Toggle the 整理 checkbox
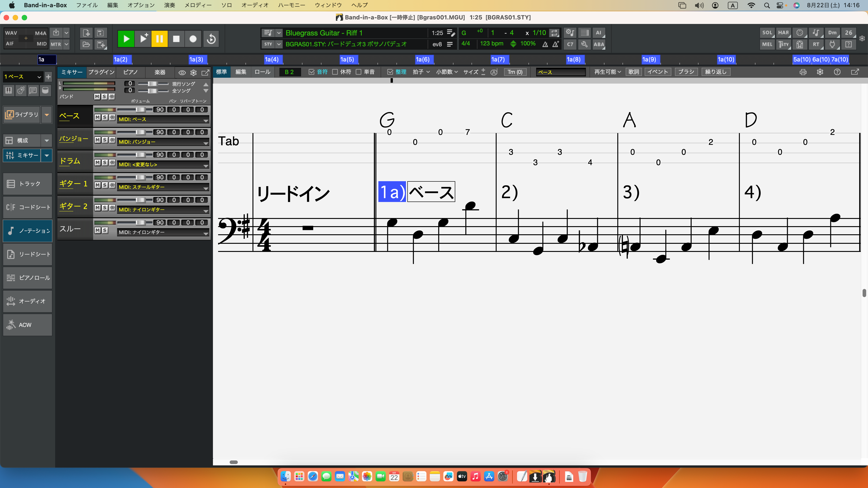 pyautogui.click(x=390, y=72)
